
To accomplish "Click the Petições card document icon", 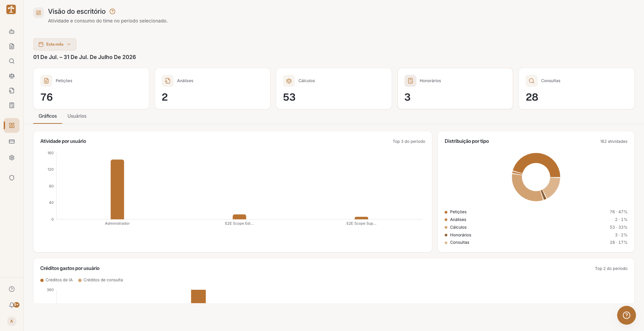I will click(46, 81).
